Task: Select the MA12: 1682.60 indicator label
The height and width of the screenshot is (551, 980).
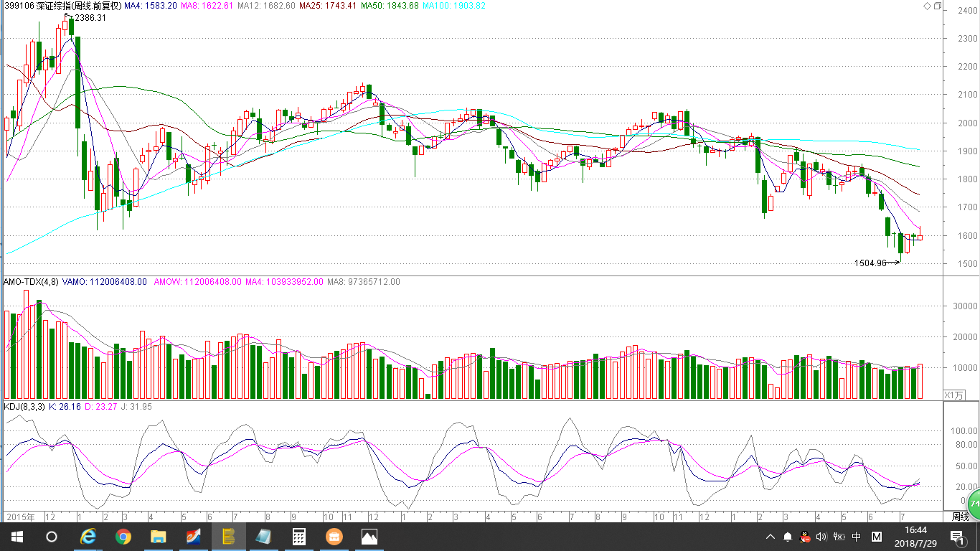Action: [x=265, y=6]
